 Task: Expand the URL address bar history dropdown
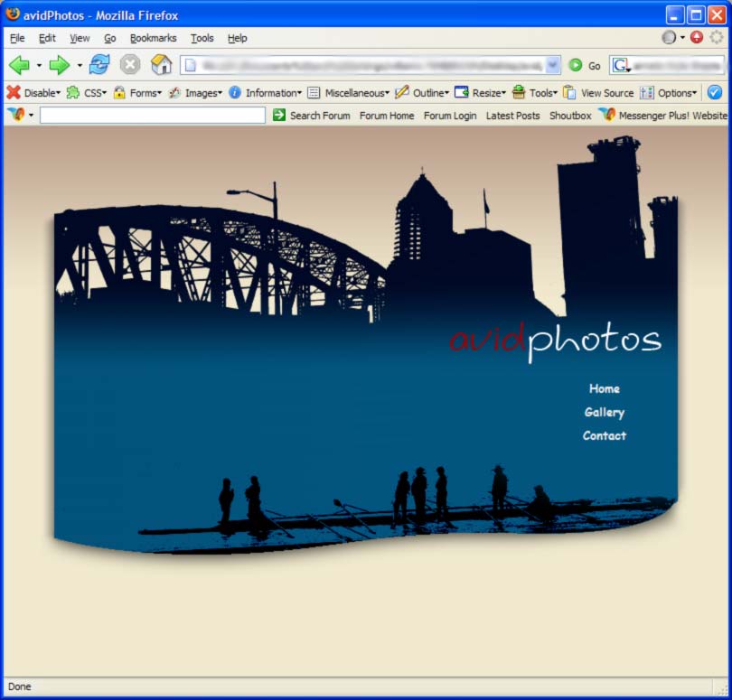(x=553, y=65)
